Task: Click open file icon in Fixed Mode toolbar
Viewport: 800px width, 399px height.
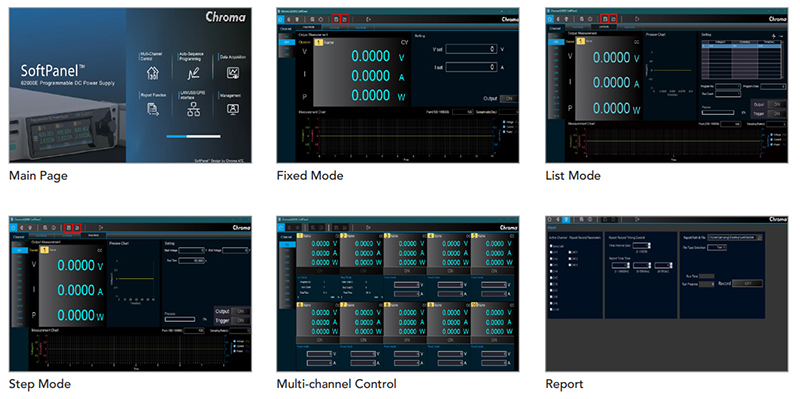Action: 344,19
